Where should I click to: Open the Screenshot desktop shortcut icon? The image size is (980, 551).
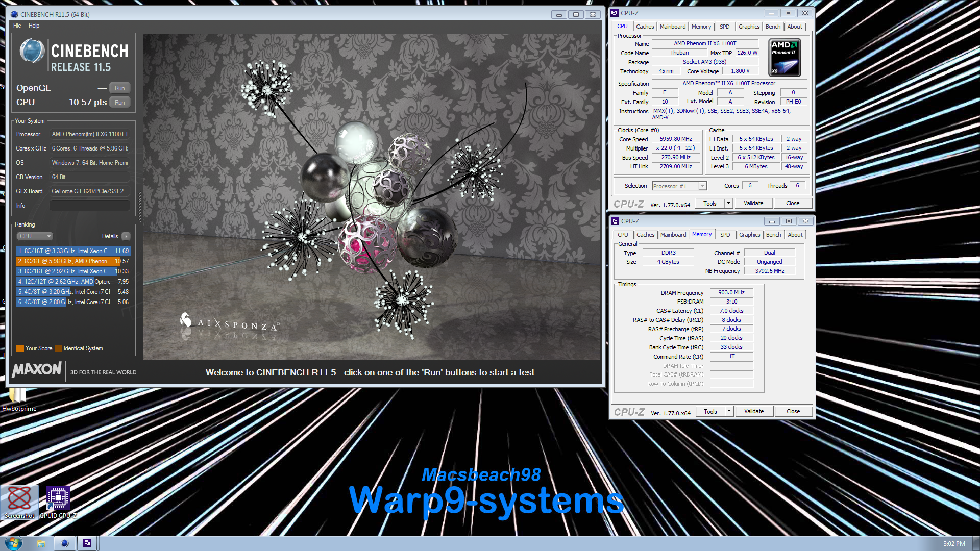click(x=19, y=502)
